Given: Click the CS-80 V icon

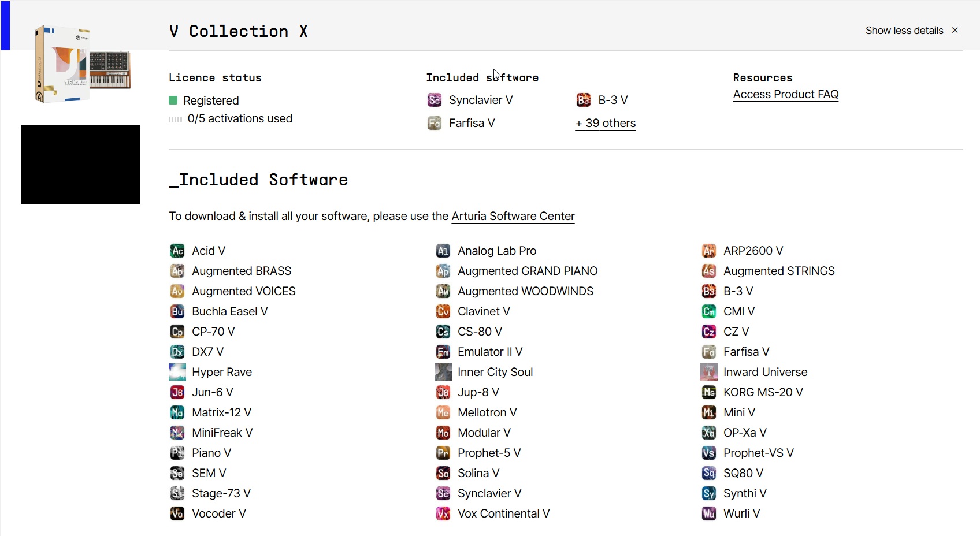Looking at the screenshot, I should pyautogui.click(x=443, y=332).
